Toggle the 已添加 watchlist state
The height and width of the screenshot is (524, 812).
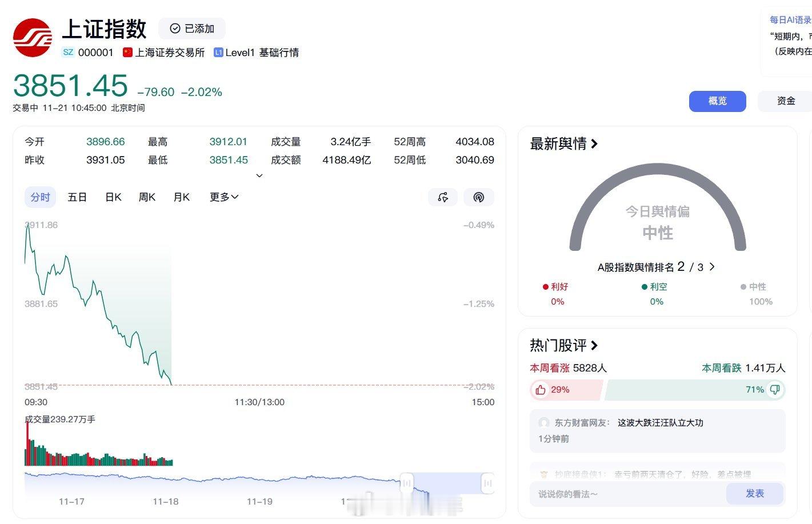(x=191, y=29)
